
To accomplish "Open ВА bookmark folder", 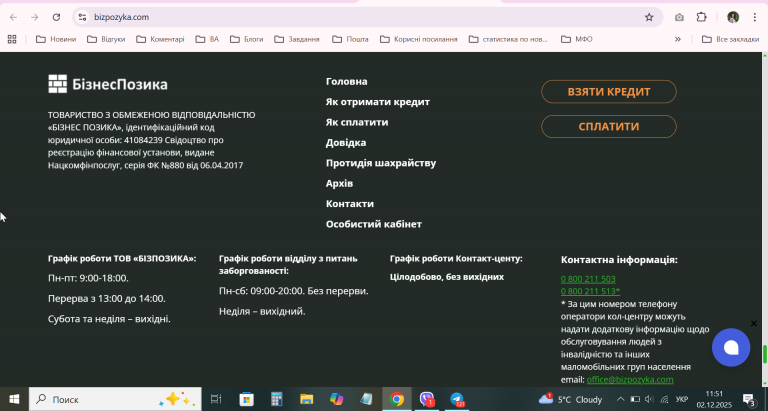I will click(207, 39).
